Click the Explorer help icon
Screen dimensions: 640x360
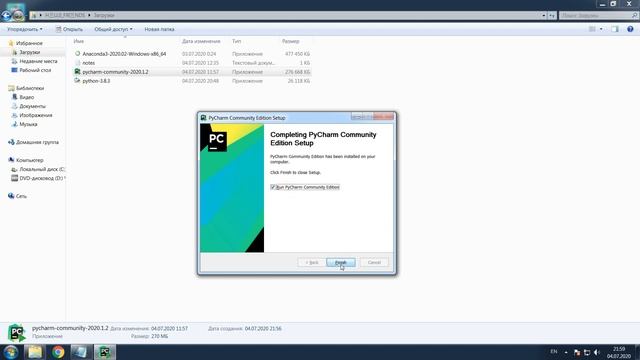(630, 29)
